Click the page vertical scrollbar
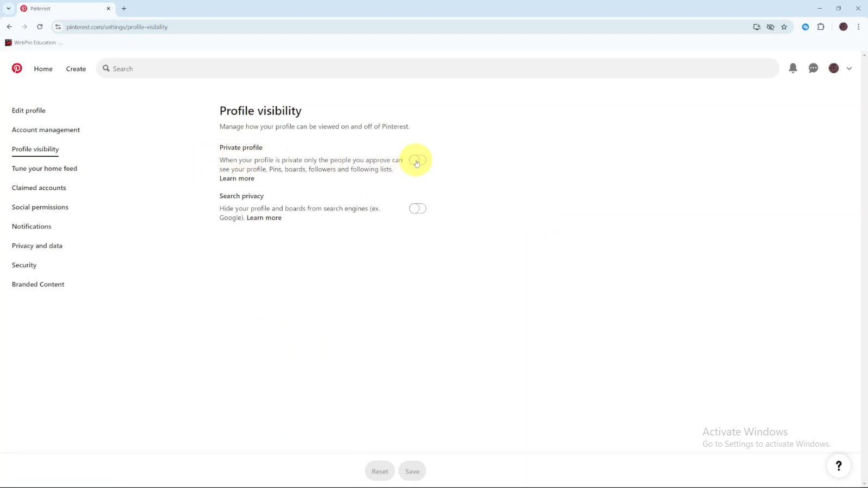This screenshot has width=868, height=488. [864, 269]
